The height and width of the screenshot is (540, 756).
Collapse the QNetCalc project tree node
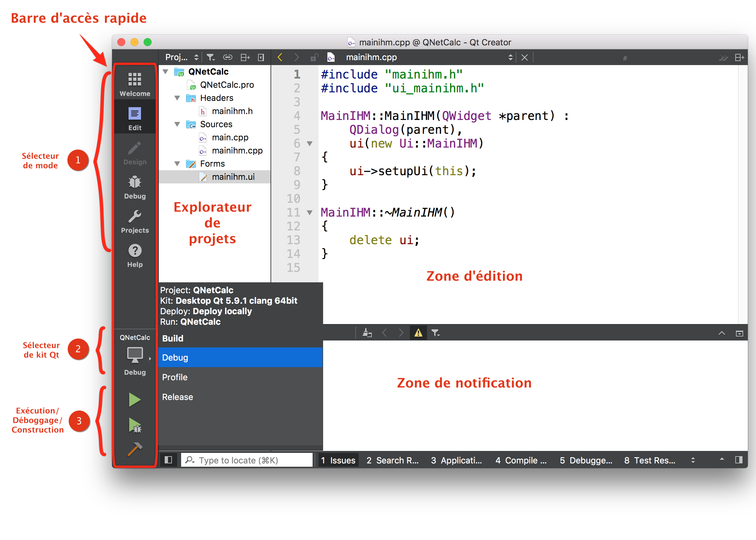pyautogui.click(x=166, y=72)
